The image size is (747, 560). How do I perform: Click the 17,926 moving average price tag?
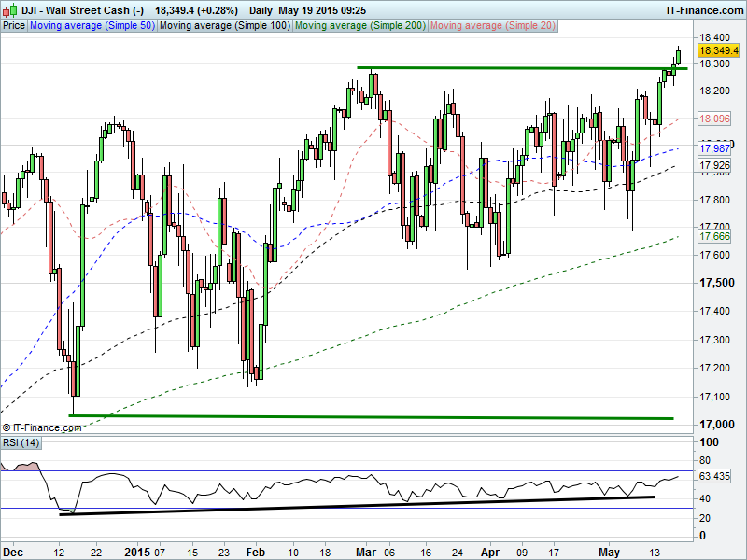713,165
